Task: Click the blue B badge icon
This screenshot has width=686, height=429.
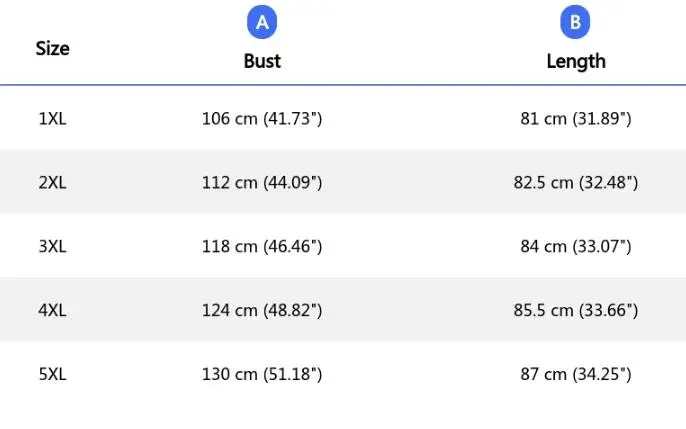Action: tap(575, 23)
